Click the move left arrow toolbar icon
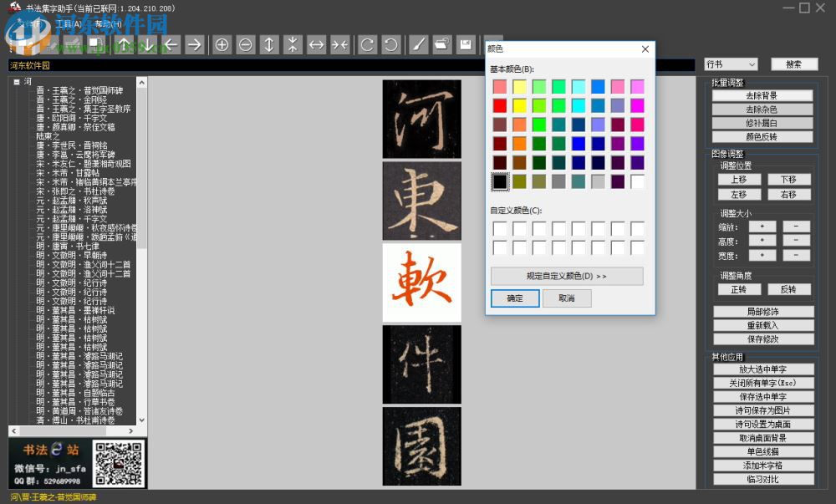Viewport: 836px width, 504px height. pos(171,45)
